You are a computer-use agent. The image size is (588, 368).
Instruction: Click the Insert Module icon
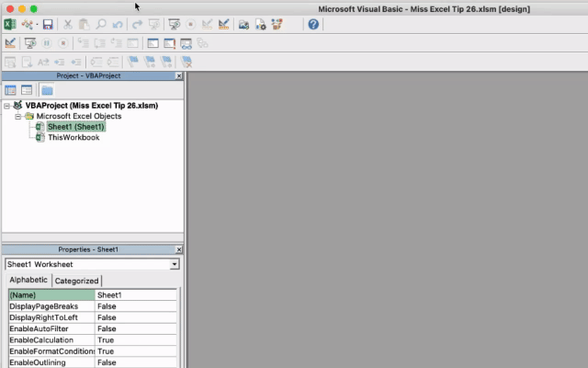[27, 25]
